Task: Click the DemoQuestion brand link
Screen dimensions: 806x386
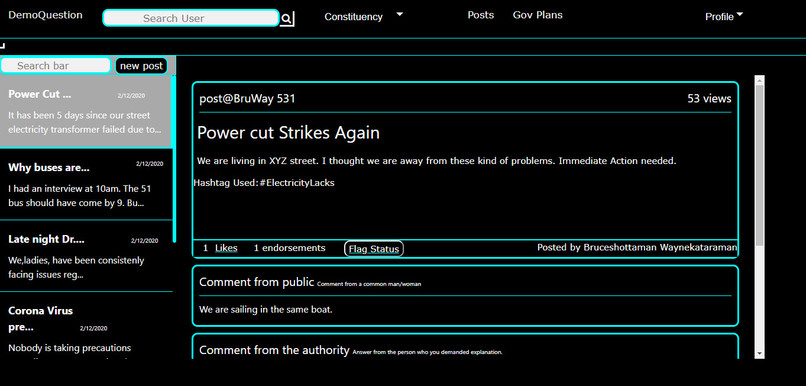Action: click(45, 15)
